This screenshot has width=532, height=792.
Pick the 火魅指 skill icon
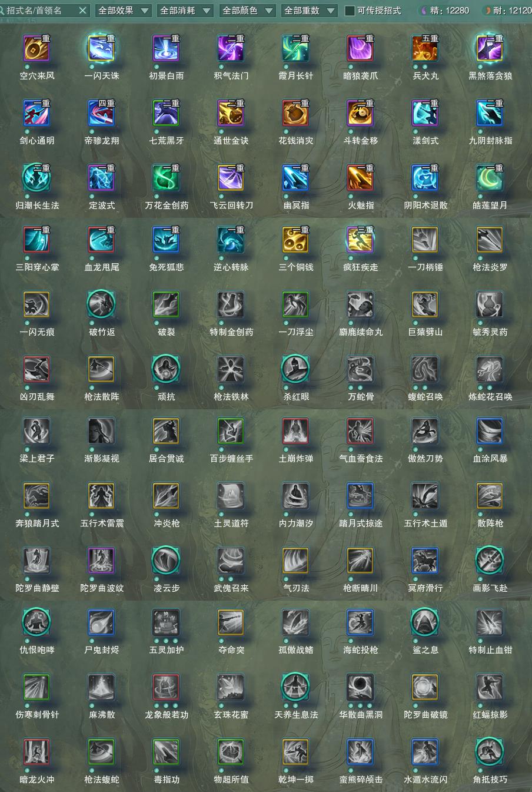tap(360, 178)
